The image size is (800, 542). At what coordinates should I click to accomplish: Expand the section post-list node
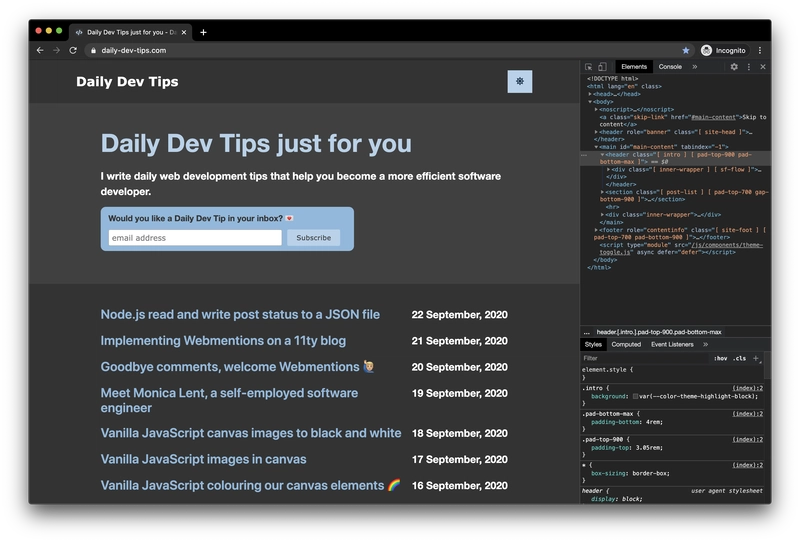[603, 192]
